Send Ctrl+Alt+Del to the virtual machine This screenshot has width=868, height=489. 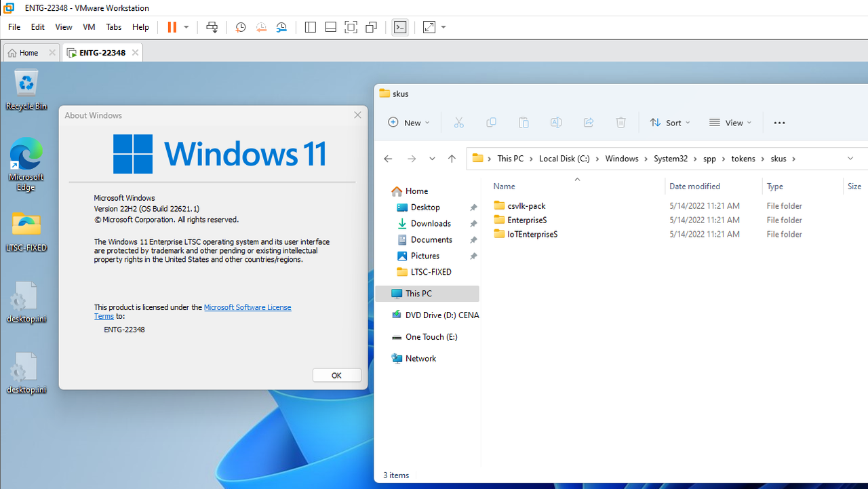pos(212,27)
